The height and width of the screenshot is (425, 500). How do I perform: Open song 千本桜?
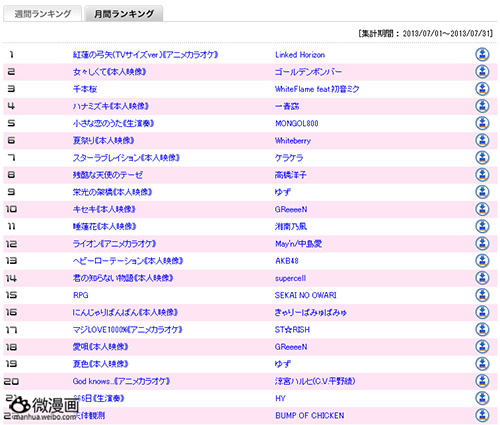click(x=85, y=89)
